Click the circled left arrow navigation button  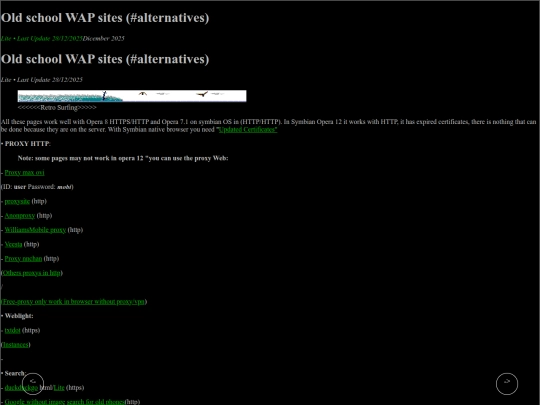coord(33,384)
